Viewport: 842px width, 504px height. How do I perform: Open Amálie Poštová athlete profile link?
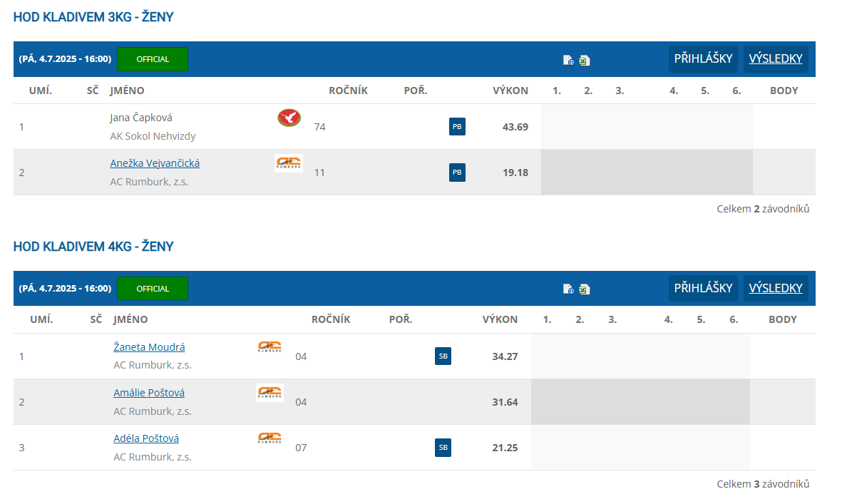coord(149,393)
